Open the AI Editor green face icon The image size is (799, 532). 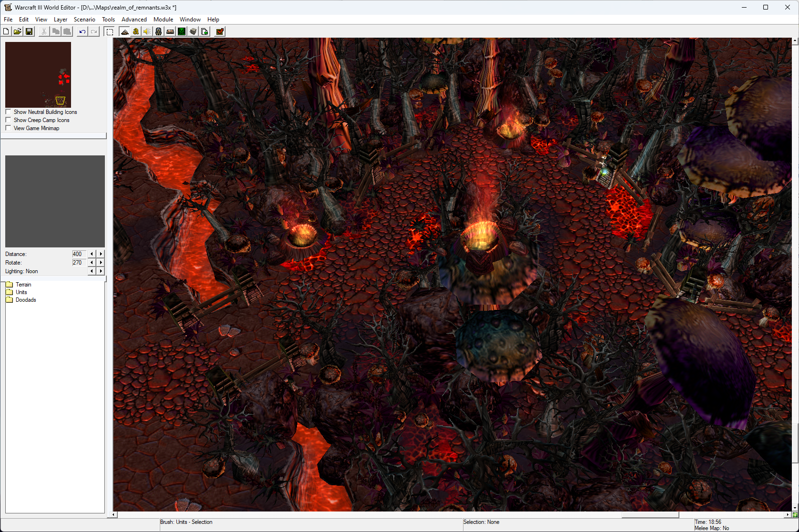182,31
